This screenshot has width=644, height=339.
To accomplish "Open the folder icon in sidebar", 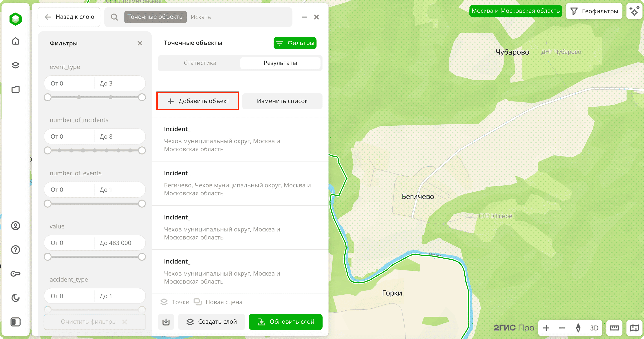I will point(16,89).
